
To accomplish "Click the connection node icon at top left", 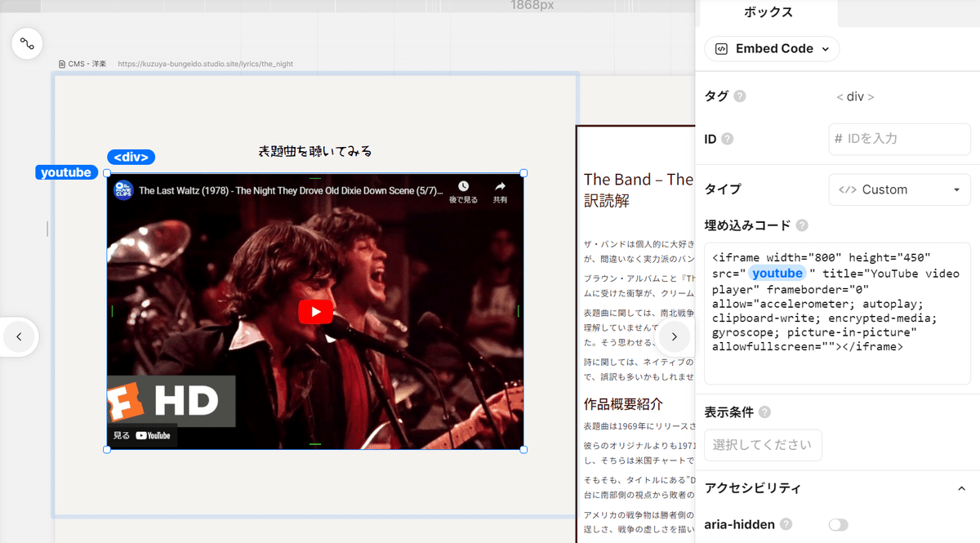I will point(27,43).
